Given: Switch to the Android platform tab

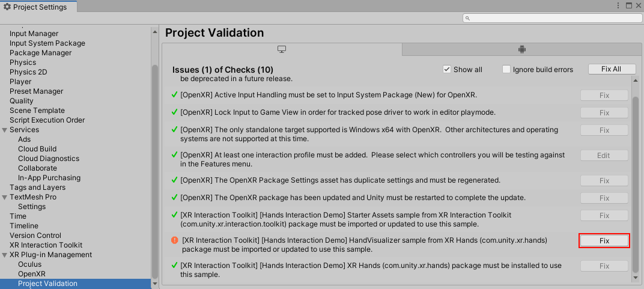Looking at the screenshot, I should [x=521, y=49].
